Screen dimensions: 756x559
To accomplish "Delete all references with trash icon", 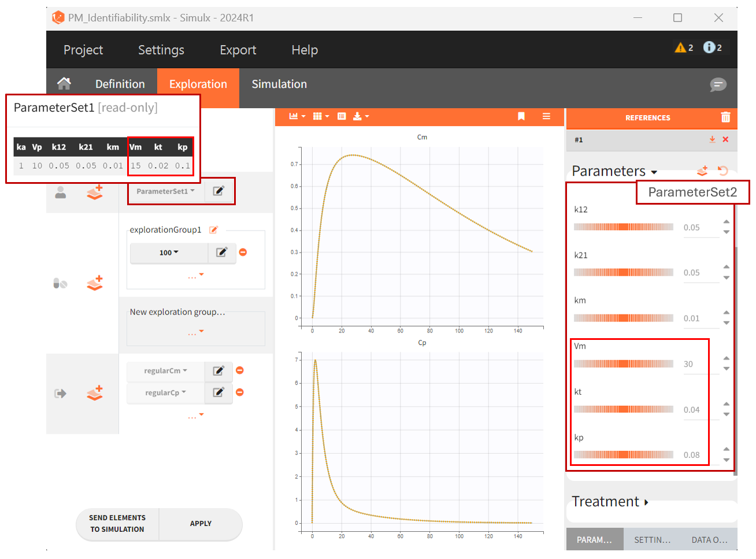I will (x=725, y=117).
